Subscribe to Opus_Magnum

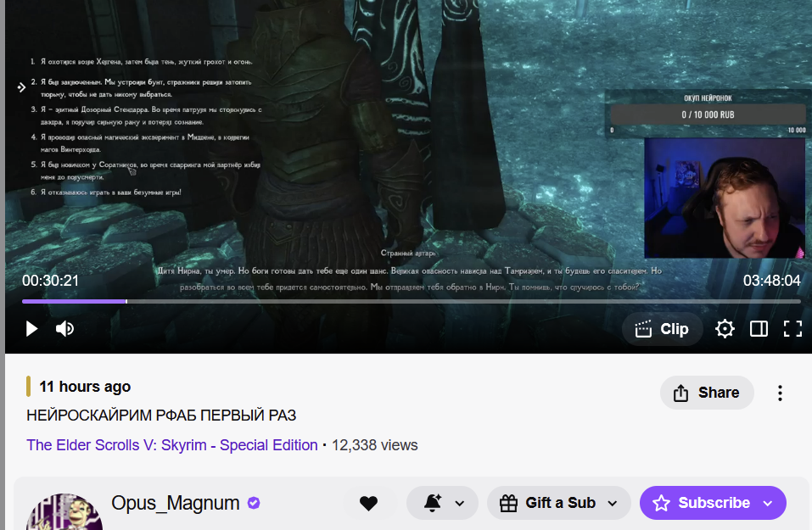(701, 503)
